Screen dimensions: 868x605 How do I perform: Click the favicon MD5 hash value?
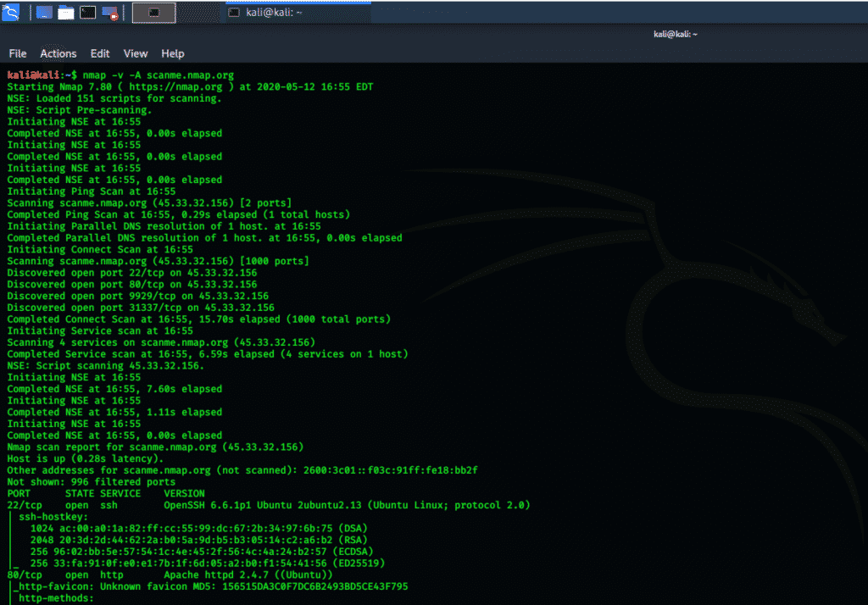(x=315, y=586)
